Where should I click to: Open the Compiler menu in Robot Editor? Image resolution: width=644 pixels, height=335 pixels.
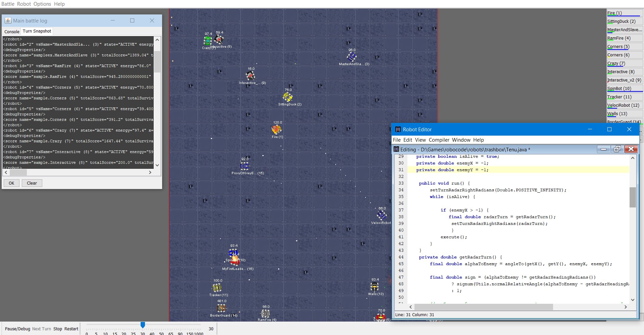(x=439, y=140)
